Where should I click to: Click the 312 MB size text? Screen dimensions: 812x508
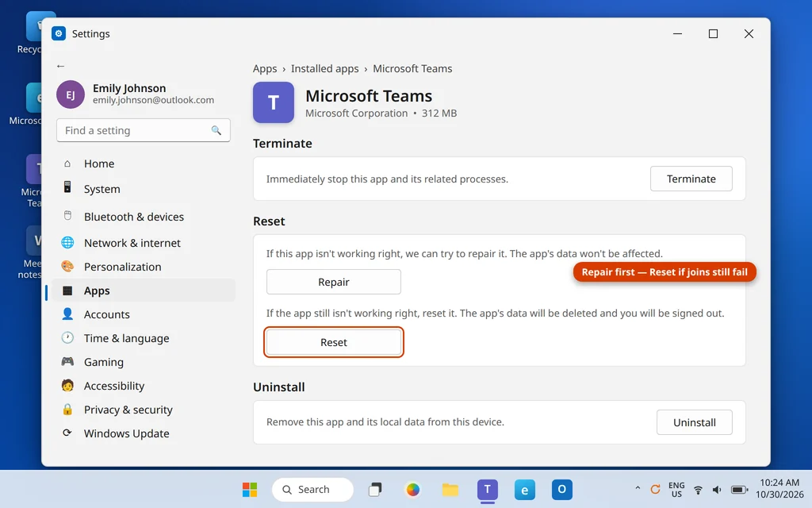point(439,113)
